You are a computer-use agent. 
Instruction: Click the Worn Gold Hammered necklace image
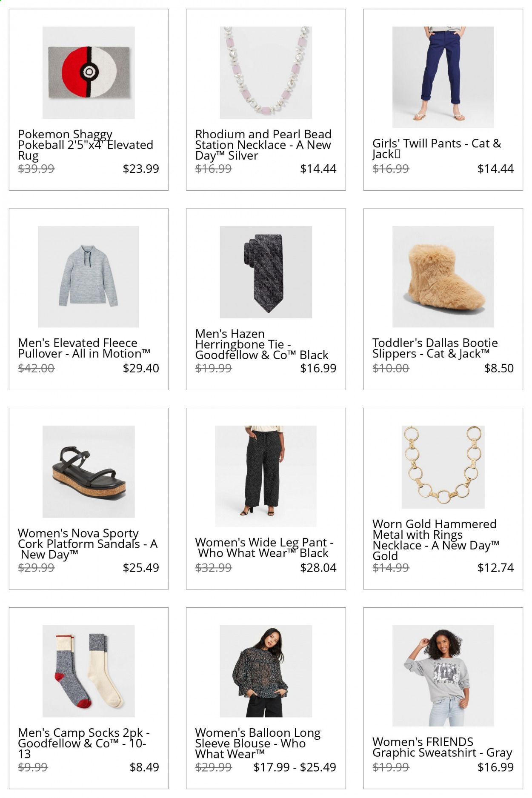click(443, 467)
